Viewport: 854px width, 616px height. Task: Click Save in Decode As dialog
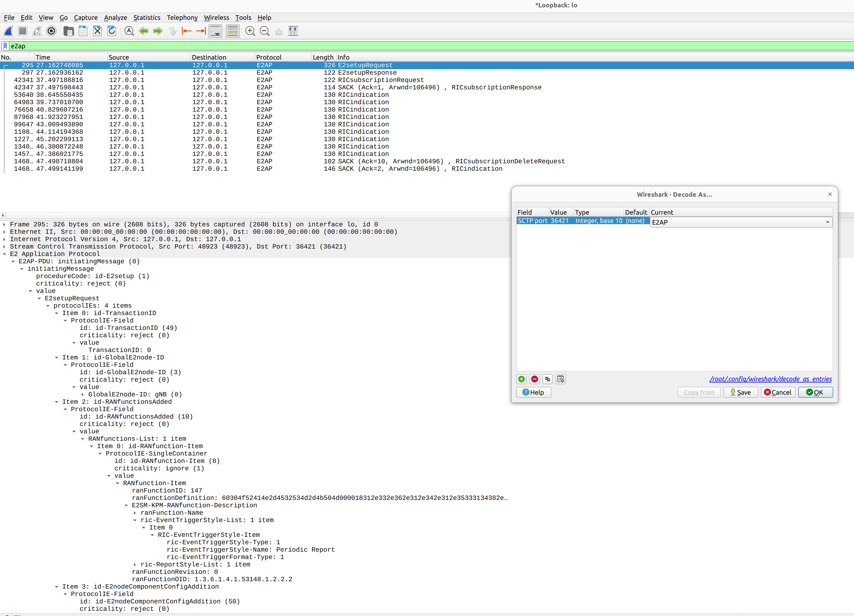tap(740, 392)
